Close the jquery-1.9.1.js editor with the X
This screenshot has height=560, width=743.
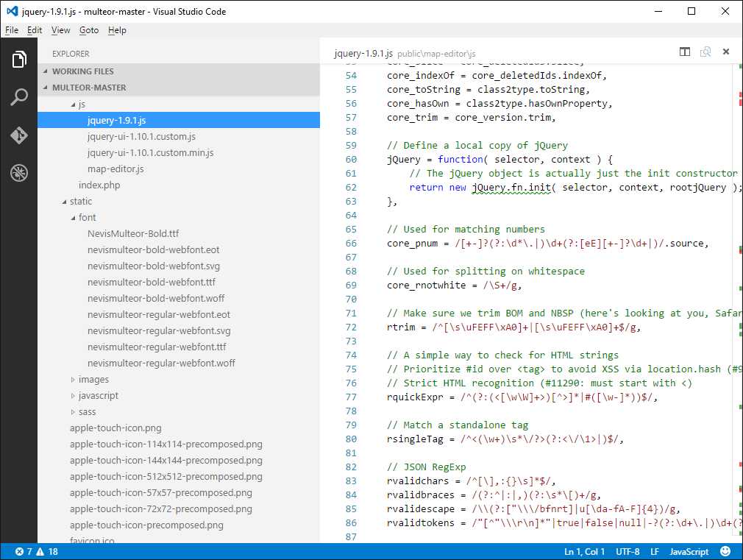(x=726, y=52)
